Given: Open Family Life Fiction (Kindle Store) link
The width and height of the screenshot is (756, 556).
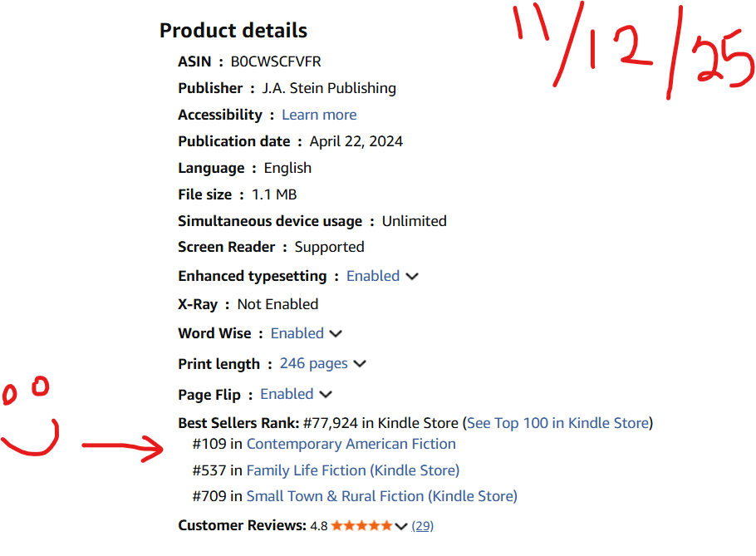Looking at the screenshot, I should click(x=352, y=470).
